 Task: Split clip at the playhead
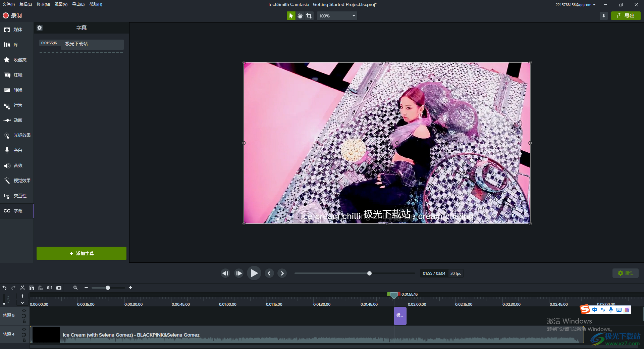click(x=50, y=288)
